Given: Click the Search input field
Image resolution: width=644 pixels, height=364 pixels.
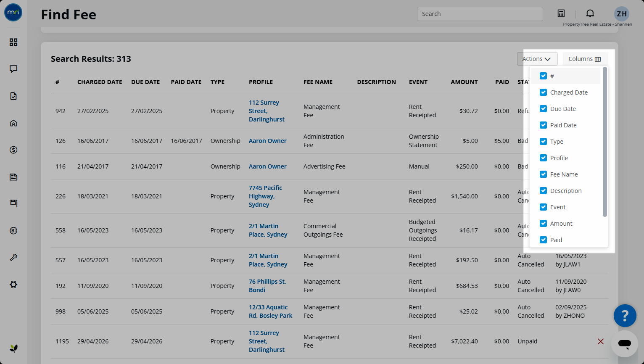Looking at the screenshot, I should (480, 14).
